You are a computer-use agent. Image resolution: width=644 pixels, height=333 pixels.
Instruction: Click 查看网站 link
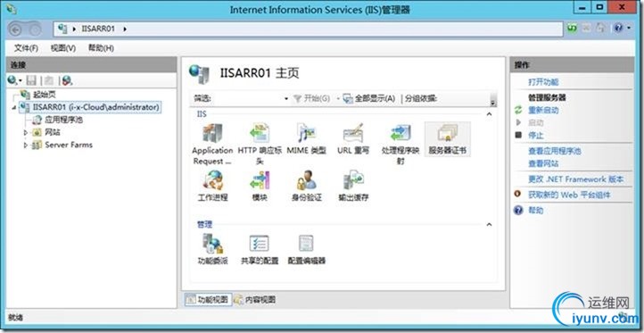543,163
